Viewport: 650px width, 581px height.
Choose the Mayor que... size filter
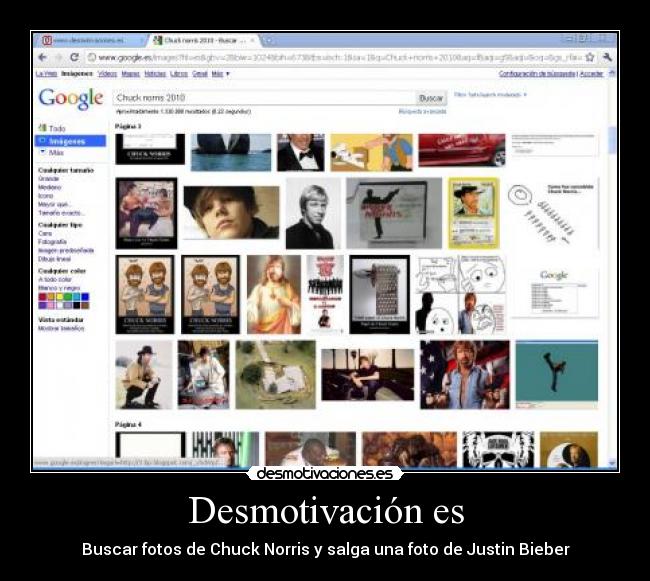click(54, 204)
